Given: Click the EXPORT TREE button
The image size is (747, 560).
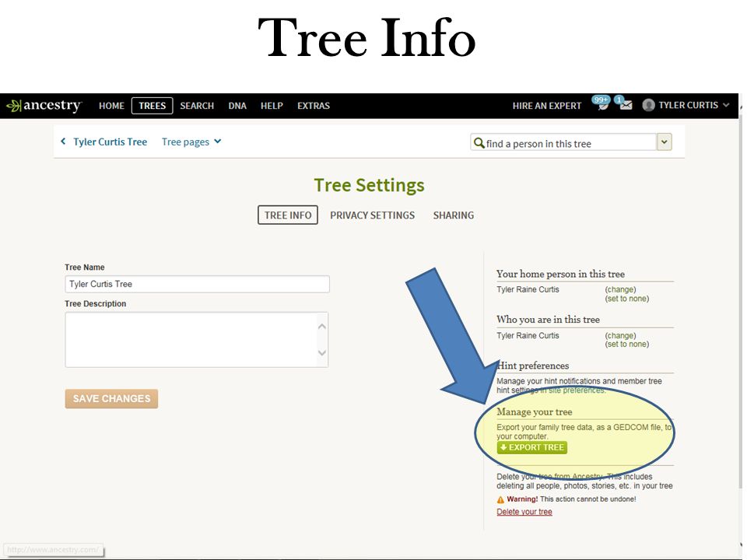Looking at the screenshot, I should click(532, 448).
